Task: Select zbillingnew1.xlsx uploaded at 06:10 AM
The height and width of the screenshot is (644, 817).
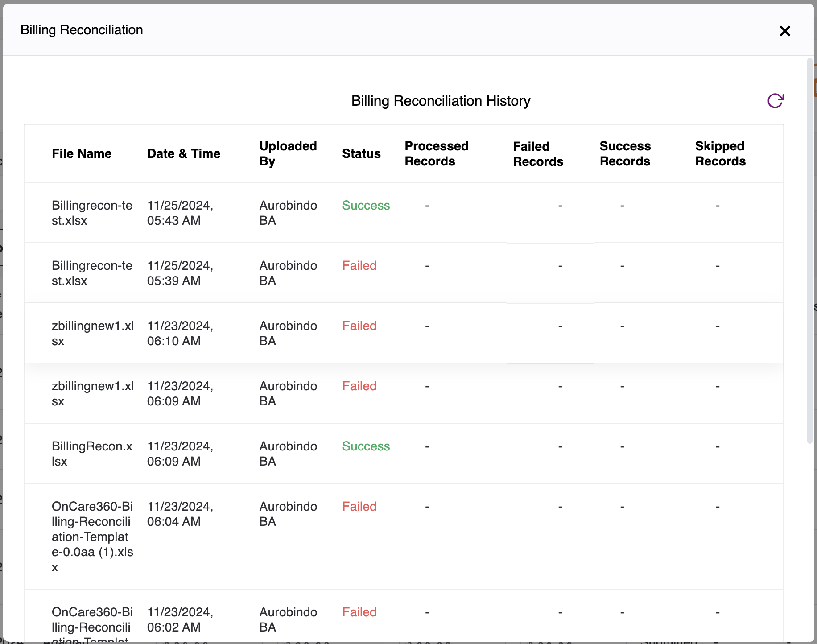Action: 404,333
